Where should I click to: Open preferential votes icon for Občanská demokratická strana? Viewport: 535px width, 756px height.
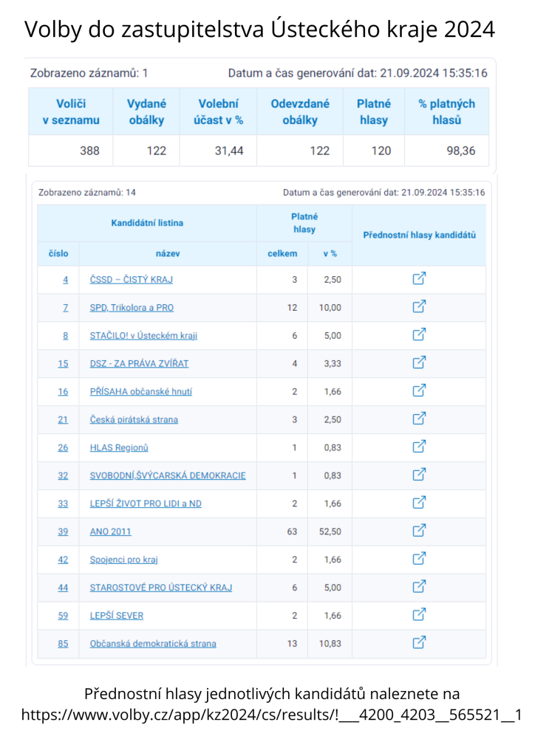(x=419, y=642)
